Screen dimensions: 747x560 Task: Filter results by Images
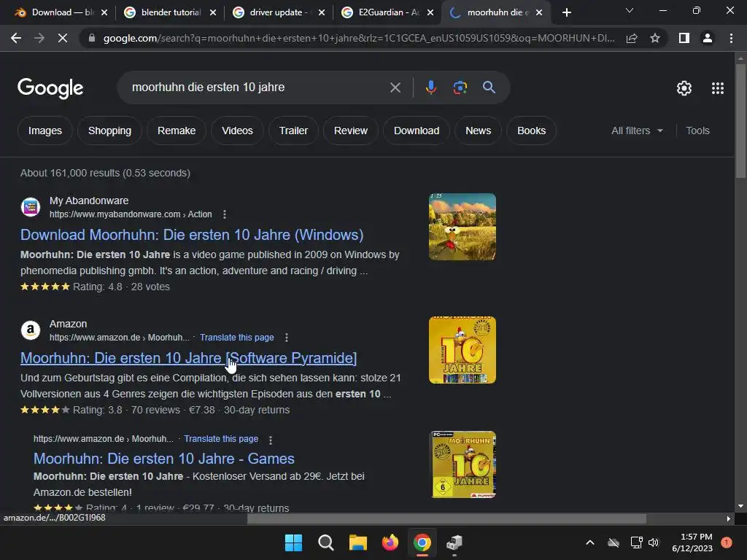[44, 131]
